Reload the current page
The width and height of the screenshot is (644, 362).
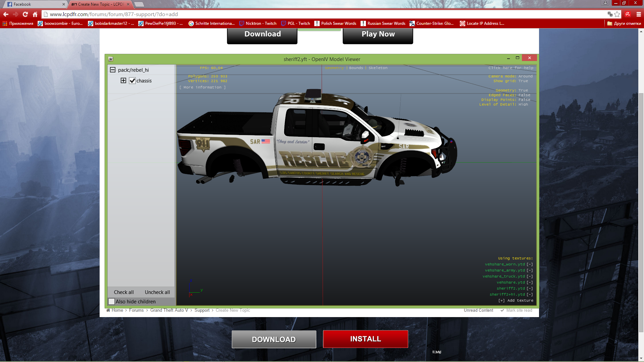tap(25, 14)
